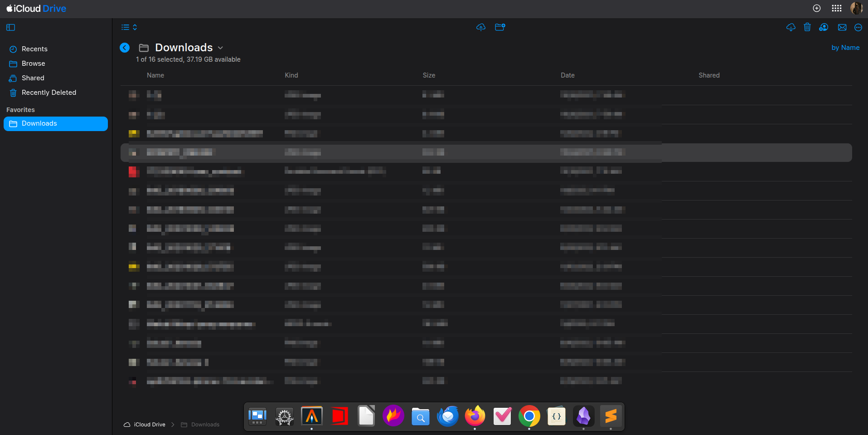Switch to the Recents section

[34, 49]
